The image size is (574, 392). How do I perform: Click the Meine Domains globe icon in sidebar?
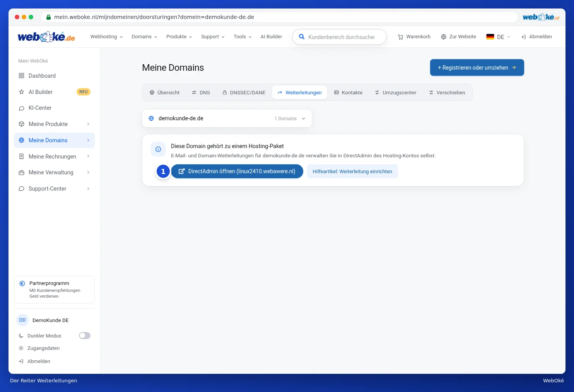click(22, 140)
